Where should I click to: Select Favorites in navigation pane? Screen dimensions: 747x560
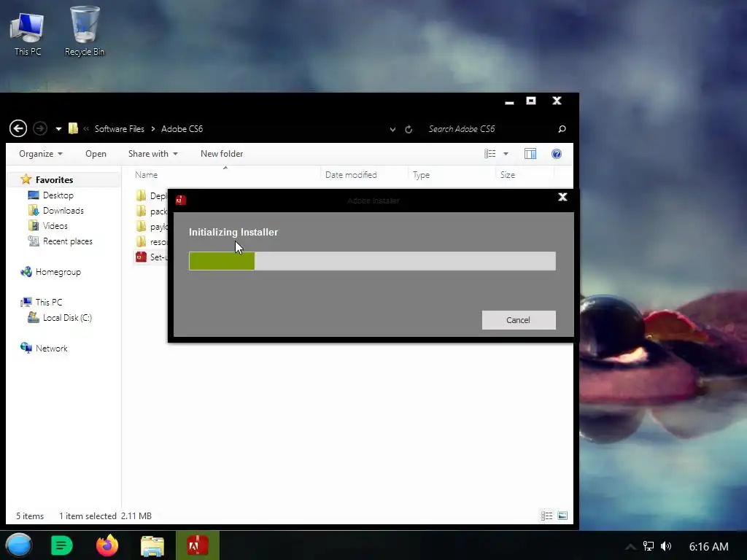54,180
